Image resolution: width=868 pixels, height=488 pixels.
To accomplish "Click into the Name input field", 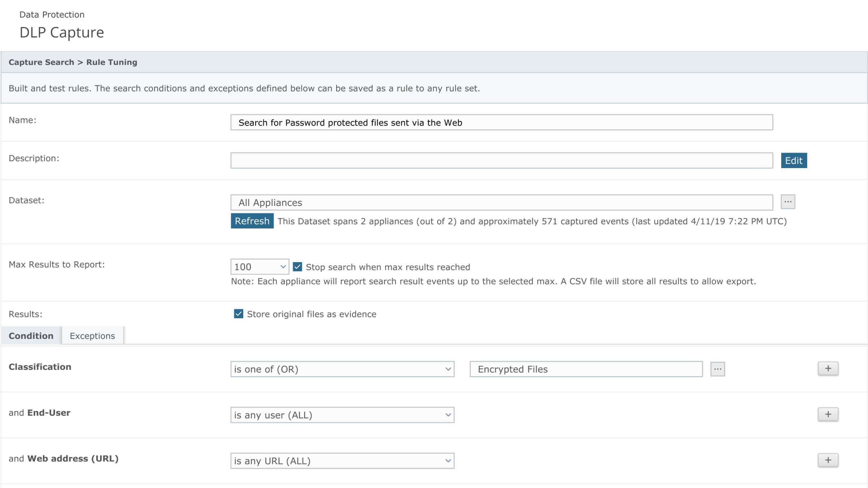I will pos(501,123).
